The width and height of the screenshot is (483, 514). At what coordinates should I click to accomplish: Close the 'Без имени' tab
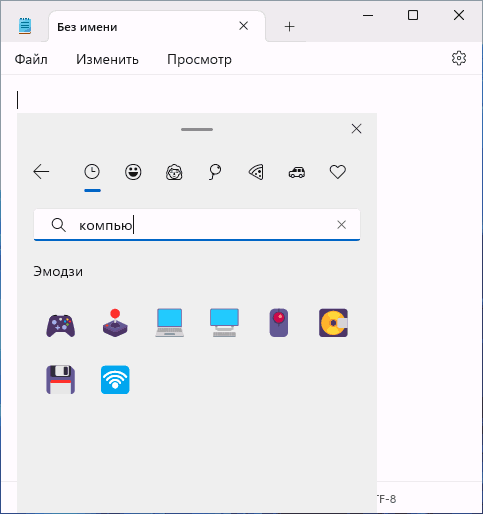coord(244,26)
